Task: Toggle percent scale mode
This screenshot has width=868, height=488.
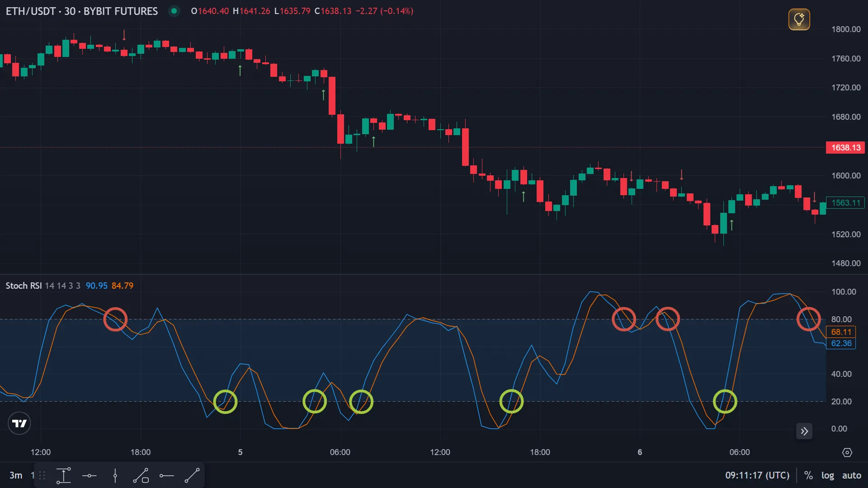Action: [x=808, y=475]
